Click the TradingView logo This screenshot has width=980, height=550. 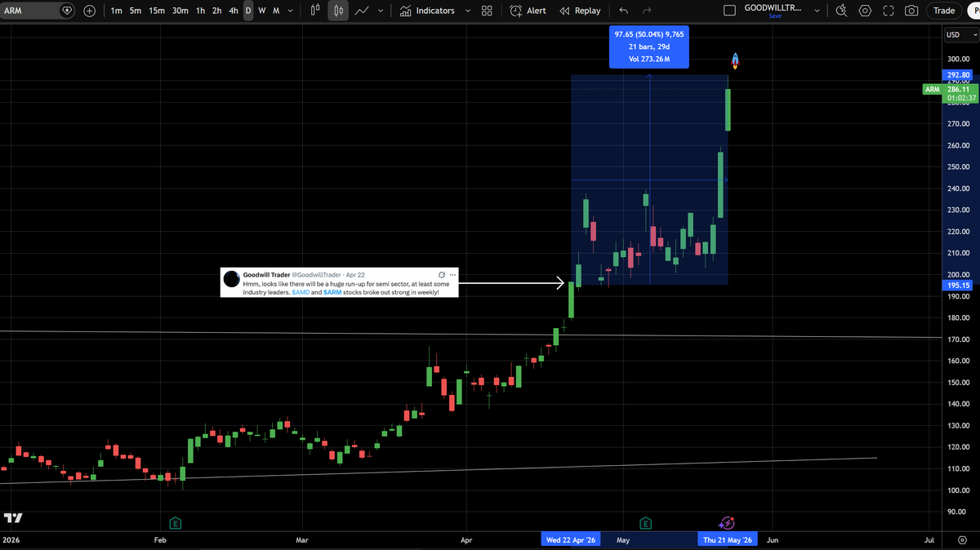pos(13,518)
